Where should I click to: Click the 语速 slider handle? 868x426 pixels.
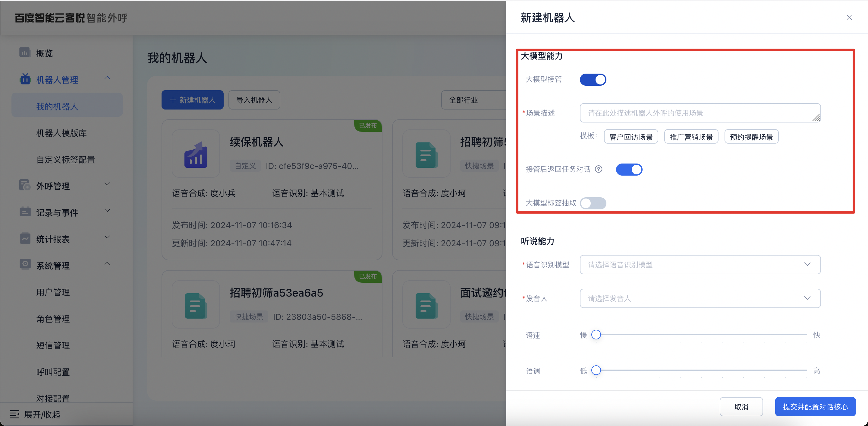point(596,335)
